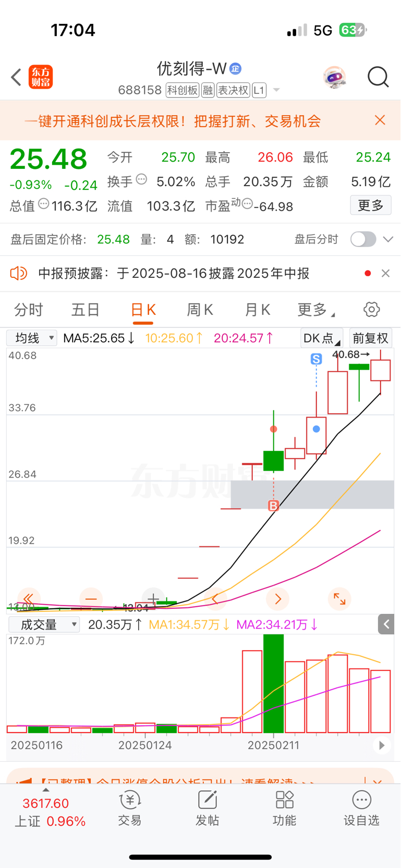Tap the 5G signal indicator
This screenshot has height=868, width=401.
[323, 31]
